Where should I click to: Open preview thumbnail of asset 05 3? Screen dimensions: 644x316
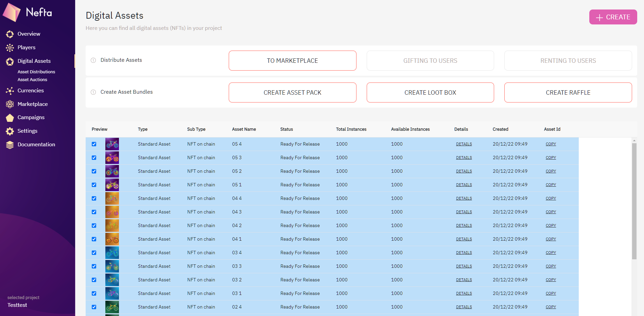[112, 157]
